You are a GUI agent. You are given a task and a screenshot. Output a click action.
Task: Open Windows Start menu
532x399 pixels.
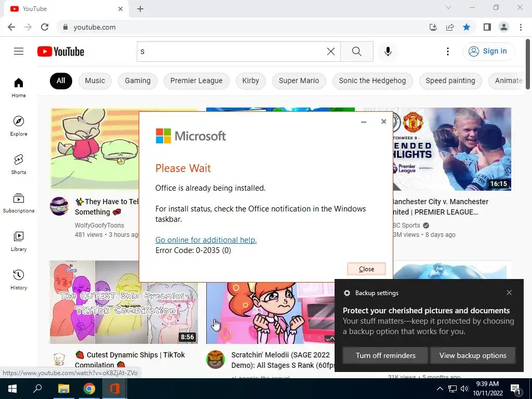[x=12, y=389]
